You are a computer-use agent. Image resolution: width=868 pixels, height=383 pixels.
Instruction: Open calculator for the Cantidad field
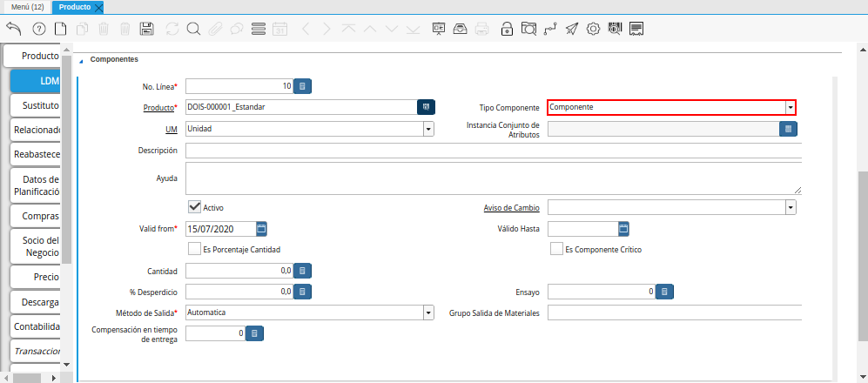click(x=301, y=271)
